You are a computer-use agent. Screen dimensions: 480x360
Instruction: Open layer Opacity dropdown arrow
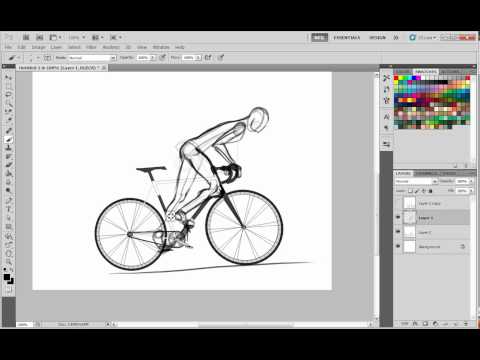[471, 181]
